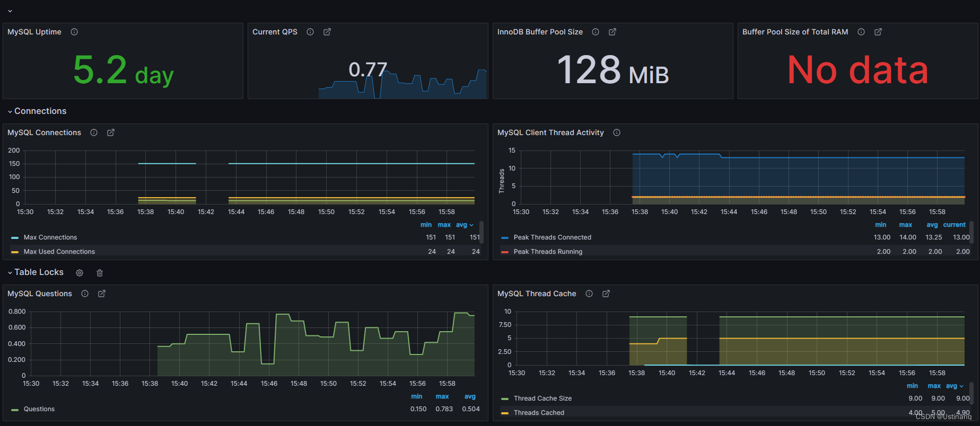Screen dimensions: 980x426
Task: Open external link icon on Current QPS panel
Action: pos(327,32)
